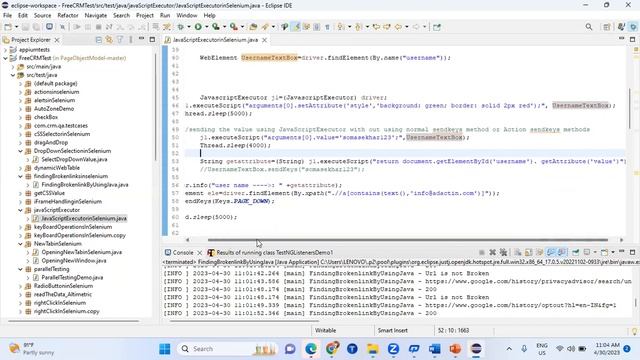Viewport: 640px width, 360px height.
Task: Open the dropdown arrow next to Run icon
Action: click(206, 27)
